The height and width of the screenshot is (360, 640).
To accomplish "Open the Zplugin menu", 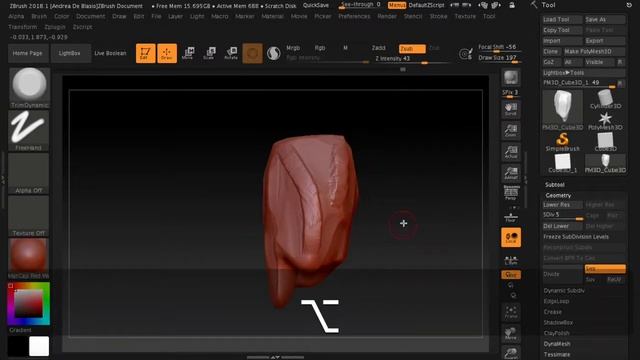I will click(55, 27).
